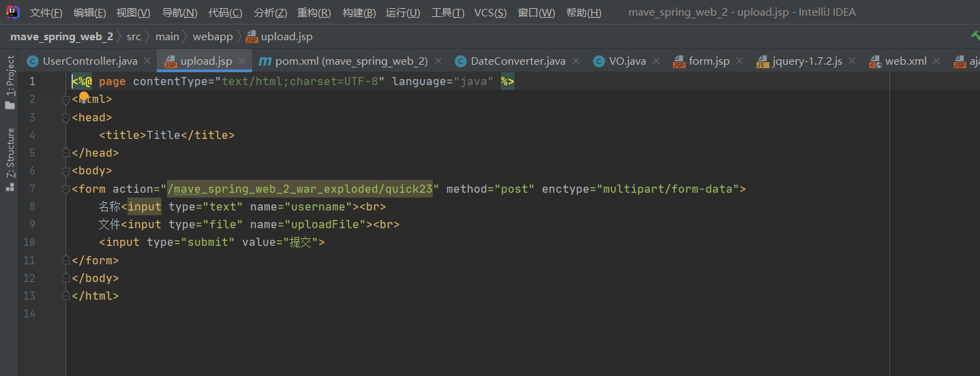Select the webapp breadcrumb

pyautogui.click(x=213, y=37)
